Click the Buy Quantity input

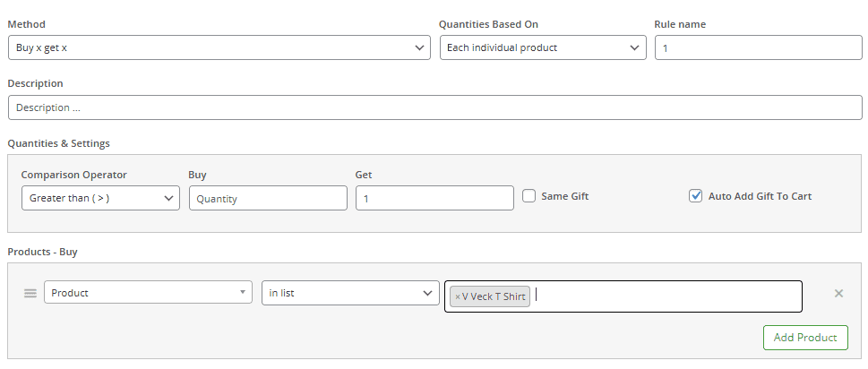pos(268,198)
